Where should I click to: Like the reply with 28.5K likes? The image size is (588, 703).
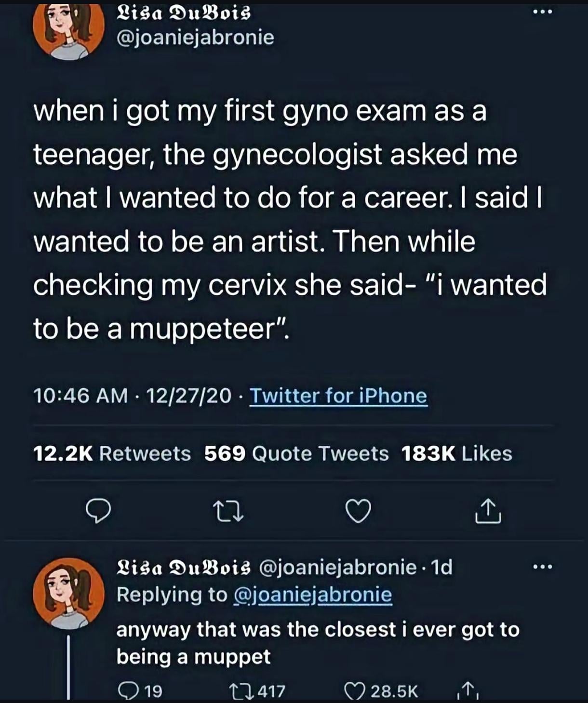click(x=354, y=691)
